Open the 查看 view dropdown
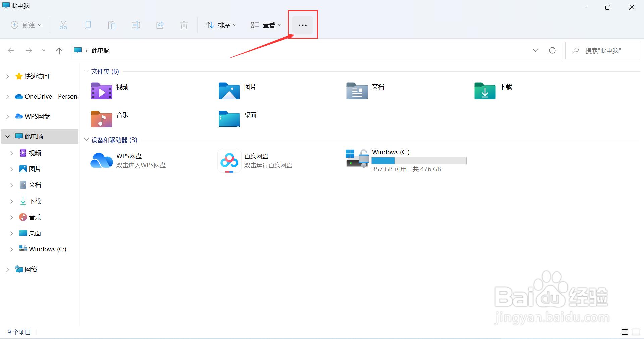Image resolution: width=644 pixels, height=339 pixels. 266,25
